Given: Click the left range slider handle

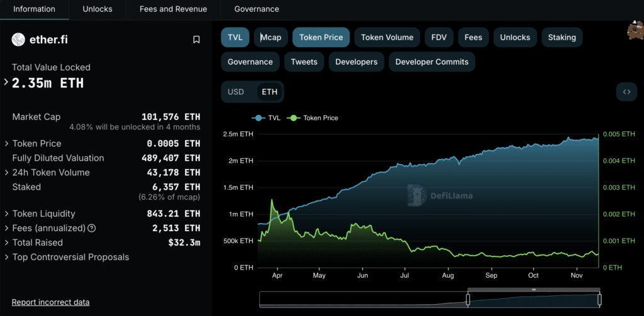Looking at the screenshot, I should [467, 300].
